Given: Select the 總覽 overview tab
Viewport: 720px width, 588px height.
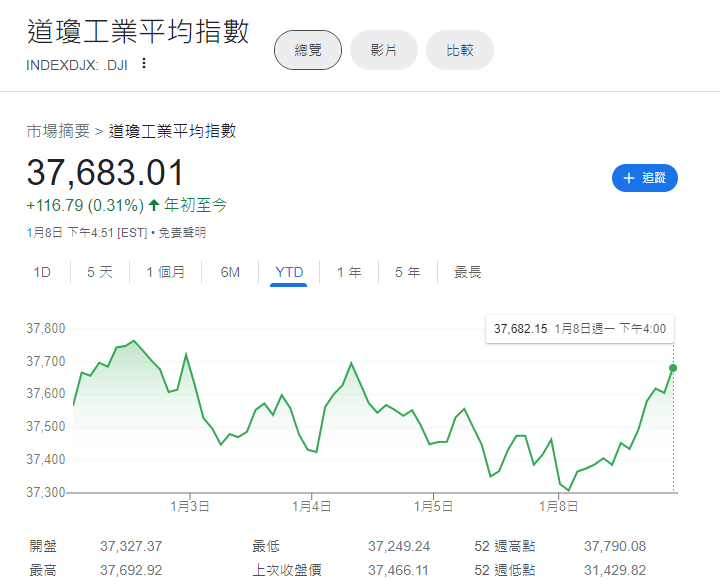Looking at the screenshot, I should click(x=308, y=50).
